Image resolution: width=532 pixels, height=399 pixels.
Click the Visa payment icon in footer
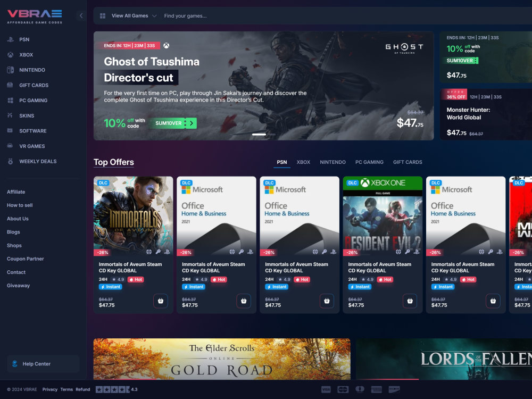(x=326, y=389)
